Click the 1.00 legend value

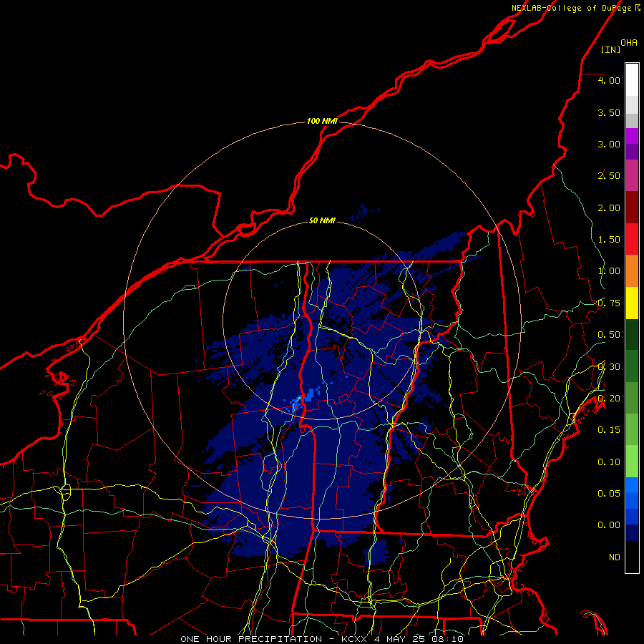click(609, 271)
